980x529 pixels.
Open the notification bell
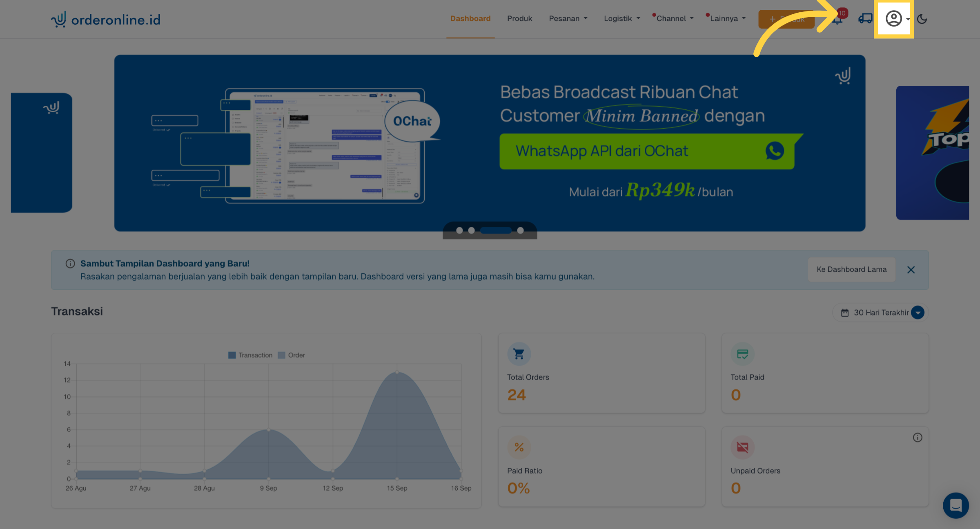[x=837, y=19]
